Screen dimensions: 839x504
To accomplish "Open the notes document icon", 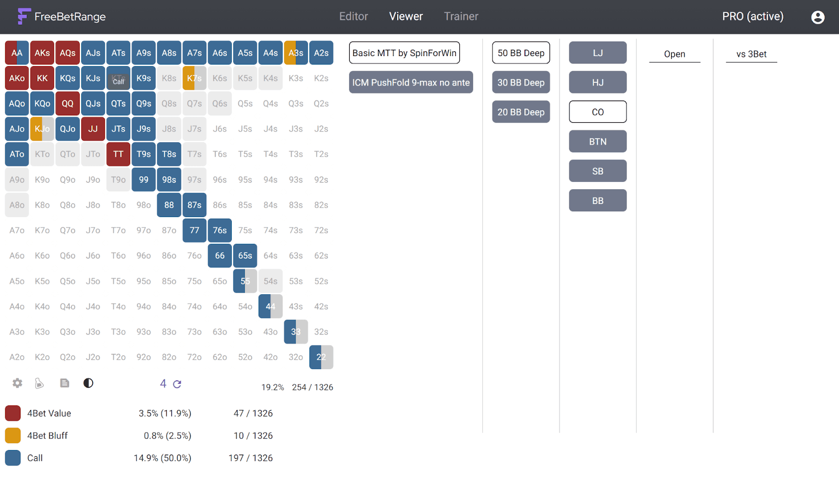I will tap(64, 383).
